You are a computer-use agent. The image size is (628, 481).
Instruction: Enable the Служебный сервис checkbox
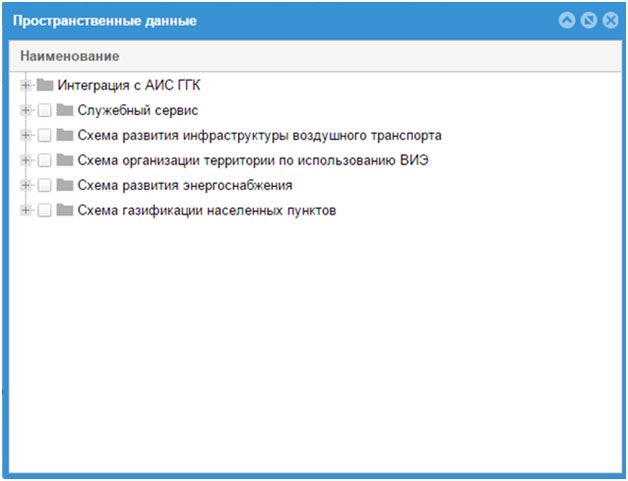(x=44, y=110)
